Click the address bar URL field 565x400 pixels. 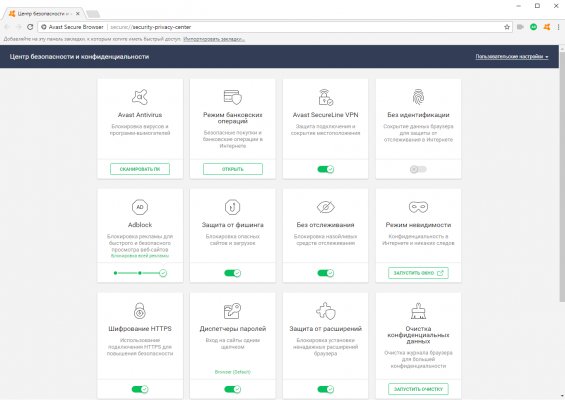(x=274, y=27)
